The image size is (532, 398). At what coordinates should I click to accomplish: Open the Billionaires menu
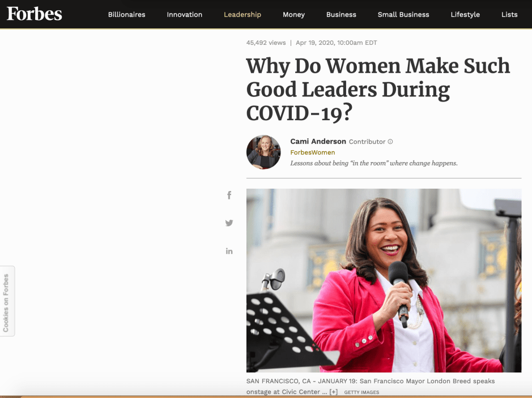127,15
